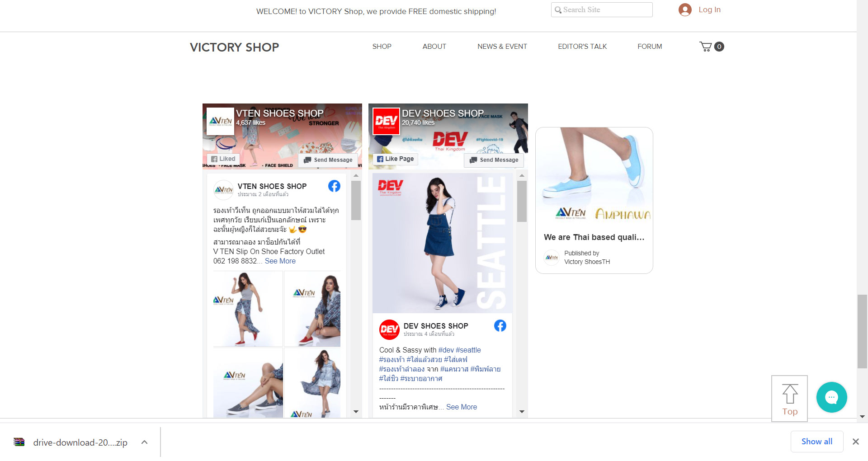Click Send Message on VTEN SHOES SHOP

(x=328, y=160)
